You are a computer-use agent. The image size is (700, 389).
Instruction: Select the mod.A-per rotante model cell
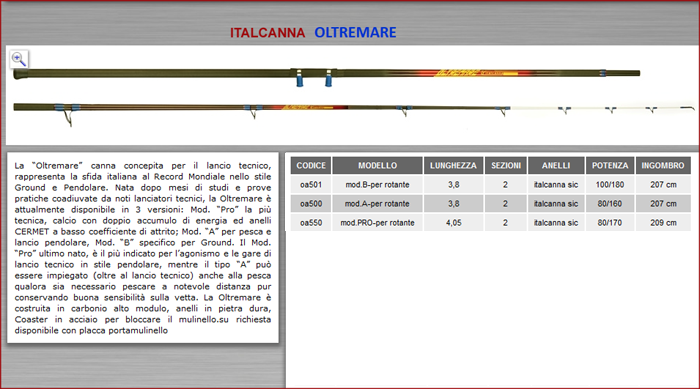click(x=377, y=204)
